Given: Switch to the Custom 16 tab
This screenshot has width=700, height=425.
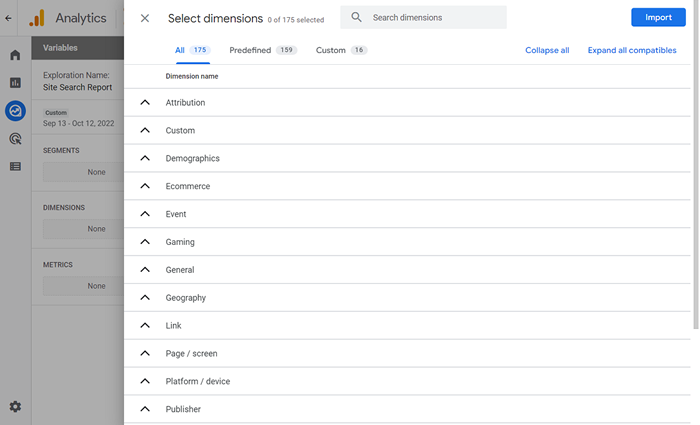Looking at the screenshot, I should (x=342, y=50).
